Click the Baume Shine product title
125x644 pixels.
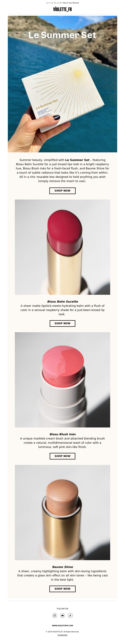pos(62,567)
